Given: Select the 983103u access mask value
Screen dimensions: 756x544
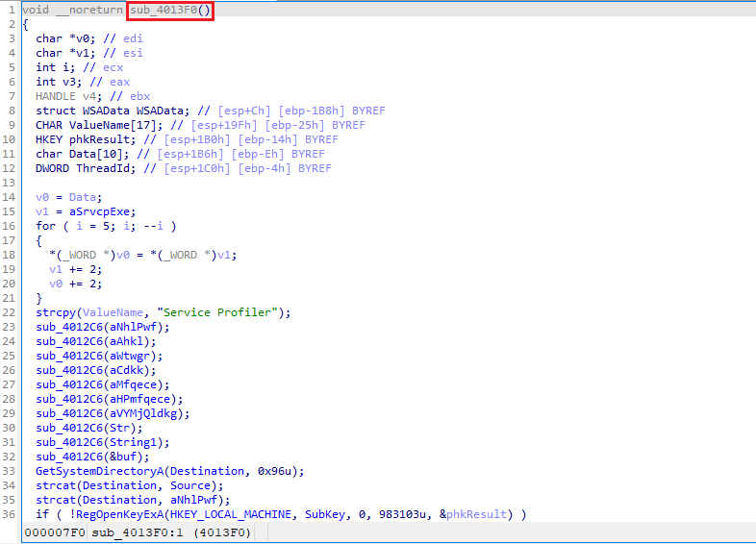Looking at the screenshot, I should coord(402,514).
